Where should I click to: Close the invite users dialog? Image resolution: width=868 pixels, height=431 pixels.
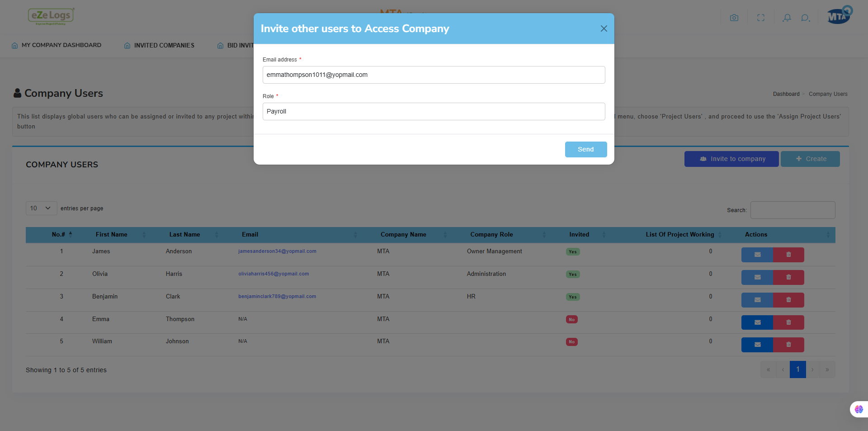tap(604, 28)
